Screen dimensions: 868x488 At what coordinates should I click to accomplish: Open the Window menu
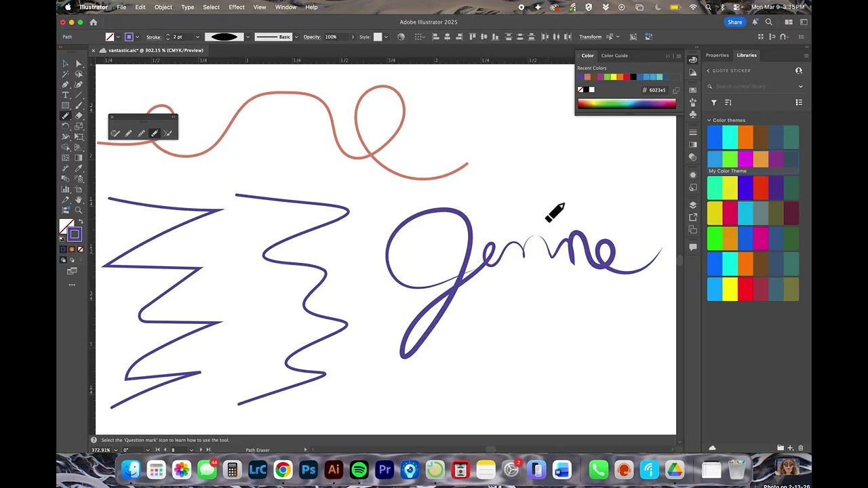[x=285, y=7]
